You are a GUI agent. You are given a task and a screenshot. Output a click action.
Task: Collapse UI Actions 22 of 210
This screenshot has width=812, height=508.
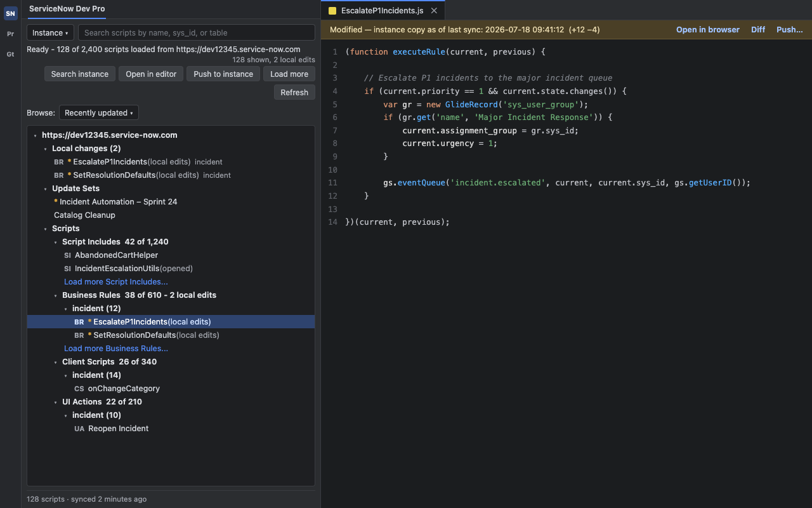(x=56, y=403)
